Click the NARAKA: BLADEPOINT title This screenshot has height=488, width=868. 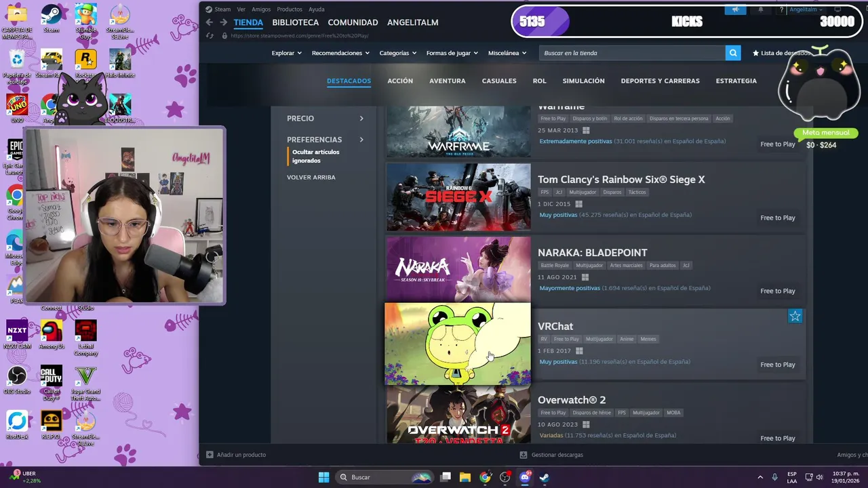(x=592, y=253)
